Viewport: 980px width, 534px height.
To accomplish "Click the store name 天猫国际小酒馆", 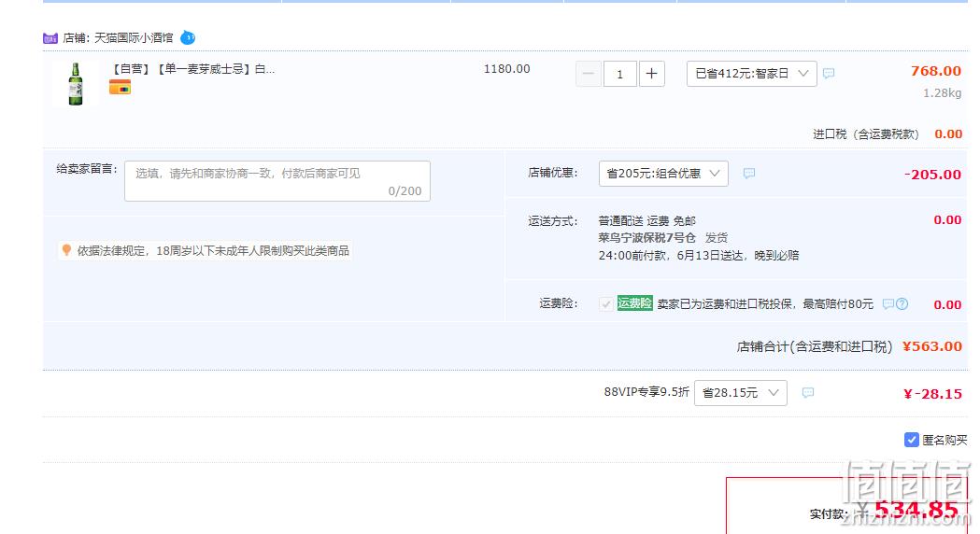I will coord(134,38).
